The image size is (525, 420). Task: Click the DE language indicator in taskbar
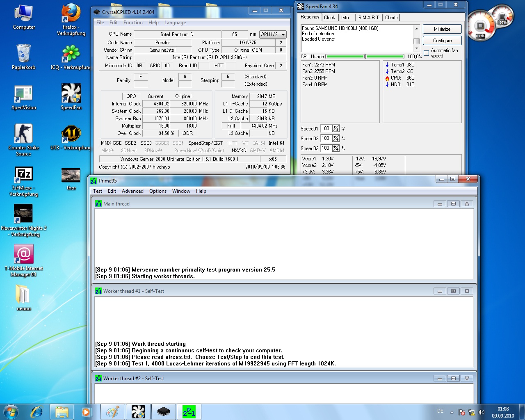[440, 411]
